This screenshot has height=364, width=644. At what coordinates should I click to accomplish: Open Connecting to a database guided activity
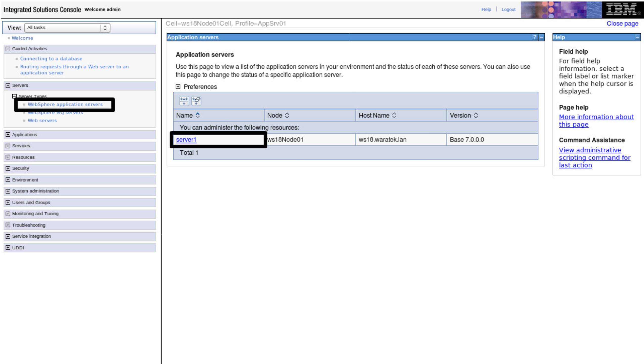coord(51,59)
